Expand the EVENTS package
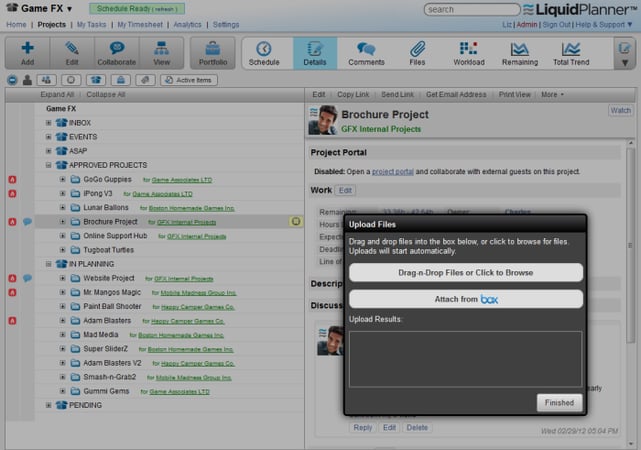The height and width of the screenshot is (450, 641). coord(49,137)
